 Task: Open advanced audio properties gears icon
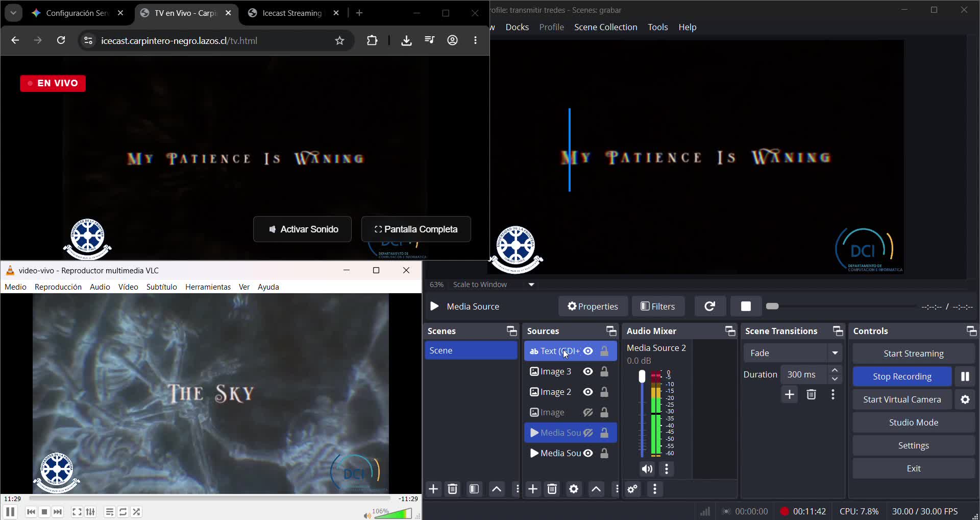click(633, 489)
